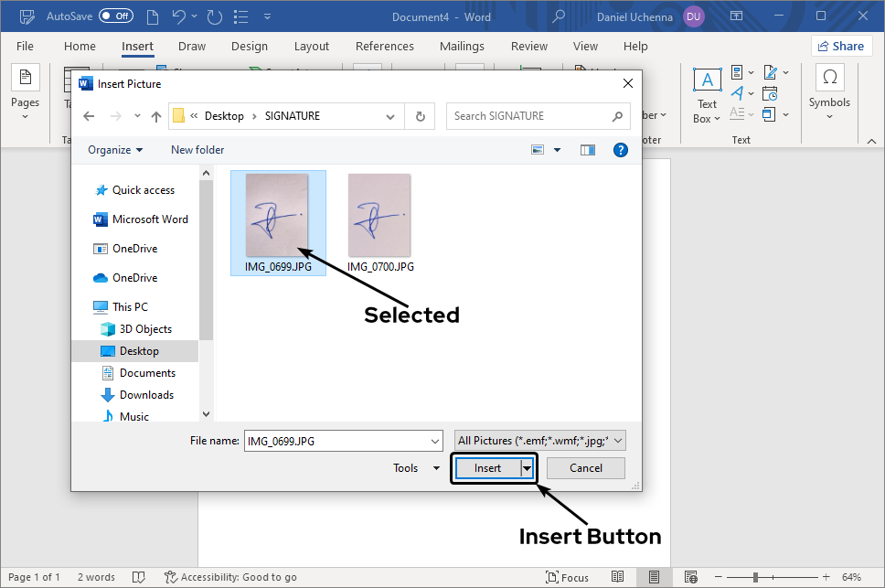This screenshot has height=588, width=885.
Task: Click the spelling check icon in the status bar
Action: pos(138,577)
